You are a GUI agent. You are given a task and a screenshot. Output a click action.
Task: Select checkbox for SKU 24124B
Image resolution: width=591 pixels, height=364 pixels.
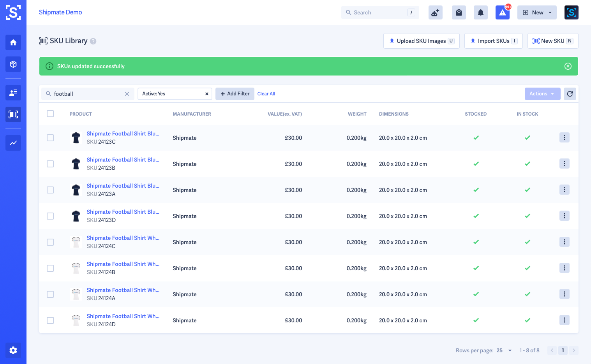coord(50,268)
